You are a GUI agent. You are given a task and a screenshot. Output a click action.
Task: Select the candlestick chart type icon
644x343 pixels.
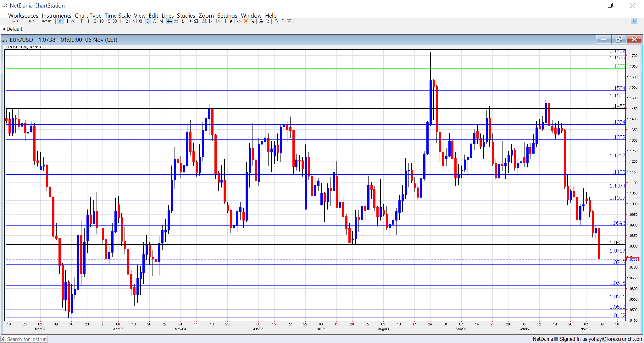point(60,21)
